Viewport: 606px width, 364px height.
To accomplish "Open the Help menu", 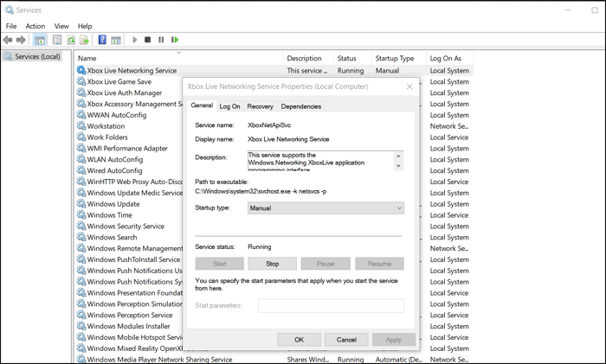I will pos(85,26).
